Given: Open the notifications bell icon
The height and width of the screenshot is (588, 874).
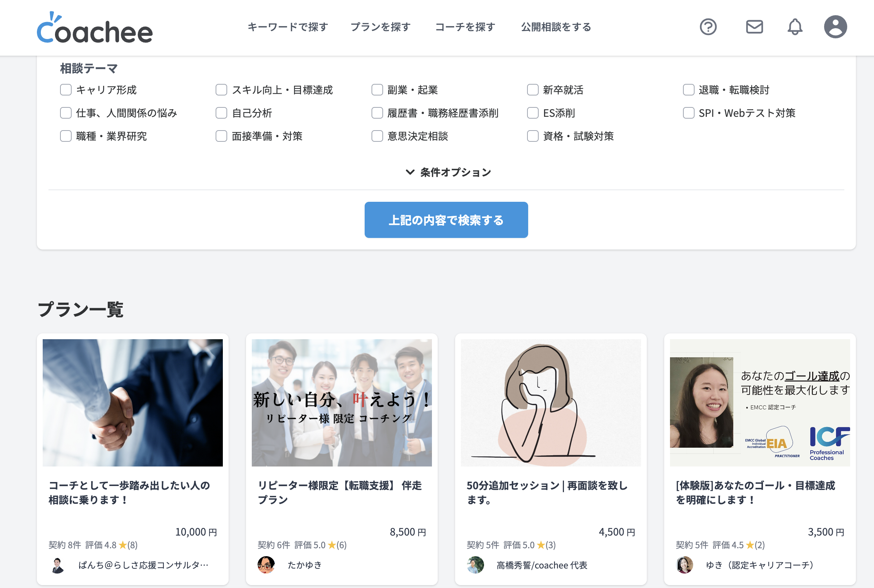Looking at the screenshot, I should pyautogui.click(x=794, y=27).
